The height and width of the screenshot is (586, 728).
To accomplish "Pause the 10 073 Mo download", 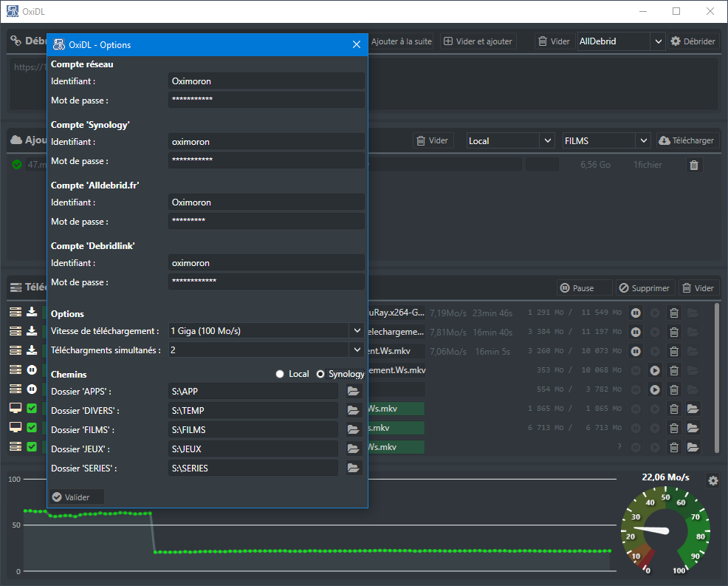I will point(636,351).
